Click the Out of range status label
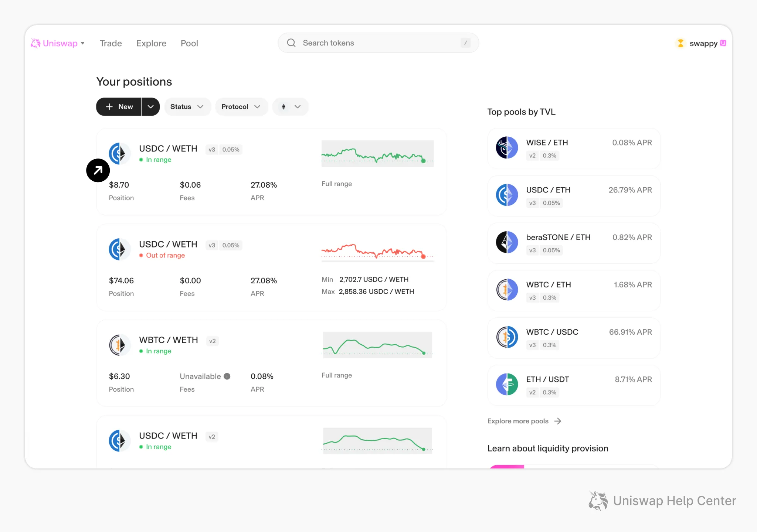This screenshot has height=532, width=757. pos(165,255)
